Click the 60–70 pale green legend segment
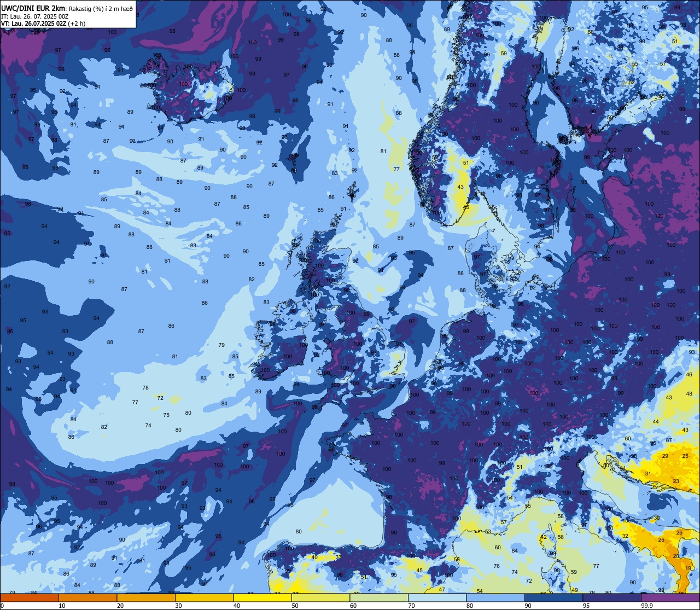The image size is (700, 610). tap(379, 597)
